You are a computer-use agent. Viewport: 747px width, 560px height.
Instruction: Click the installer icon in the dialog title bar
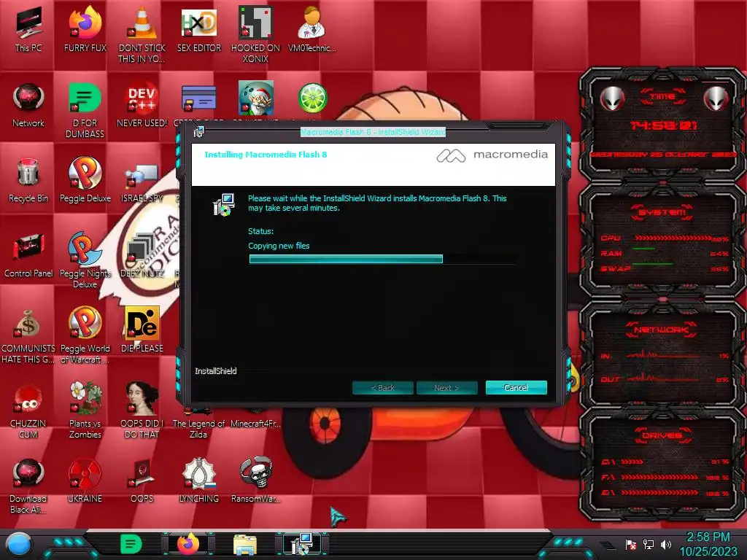point(199,132)
